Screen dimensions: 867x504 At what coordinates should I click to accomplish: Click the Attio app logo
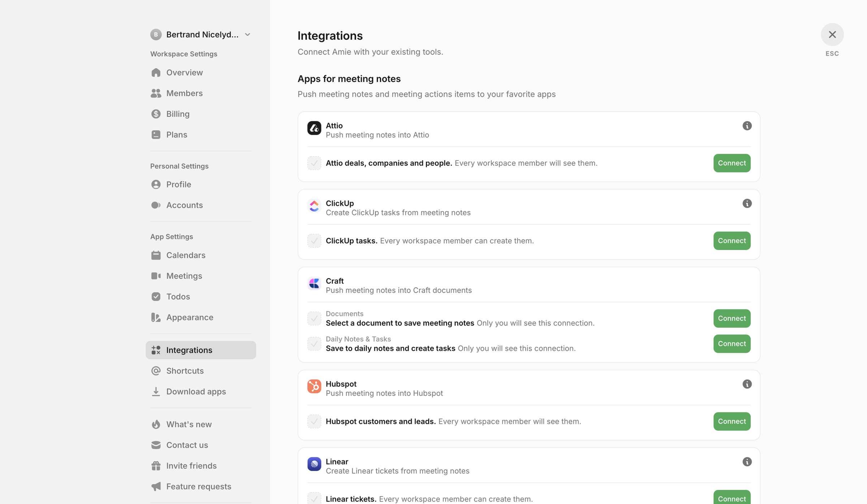(314, 128)
